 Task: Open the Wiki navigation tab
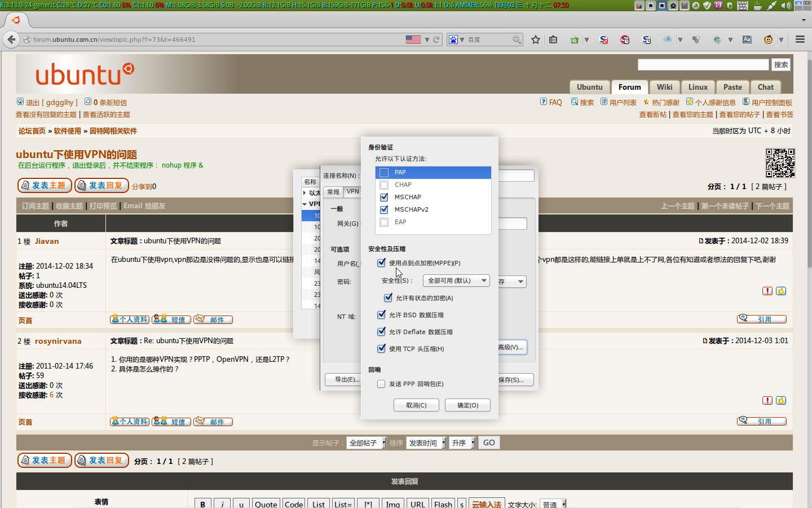tap(664, 87)
